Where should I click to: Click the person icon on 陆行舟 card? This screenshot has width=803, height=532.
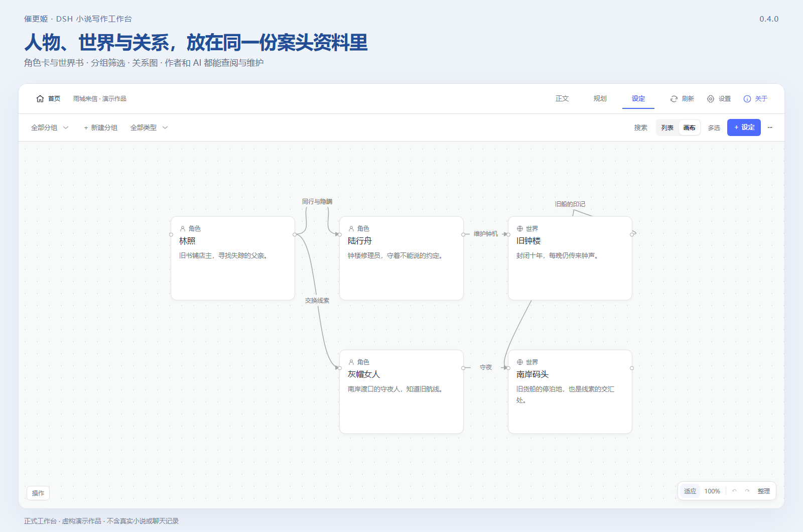tap(351, 228)
